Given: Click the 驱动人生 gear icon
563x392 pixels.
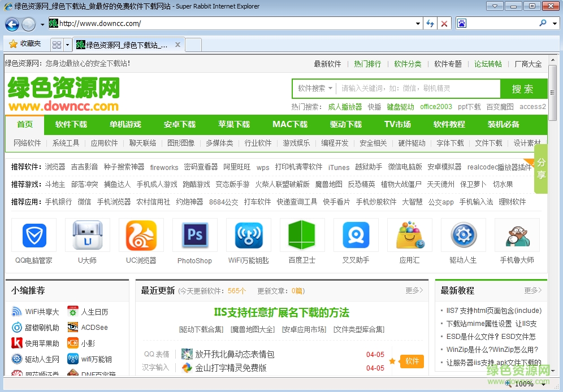Looking at the screenshot, I should coord(463,235).
